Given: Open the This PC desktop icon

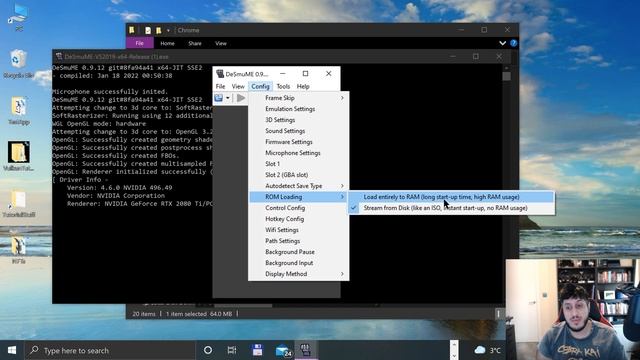Looking at the screenshot, I should 19,18.
